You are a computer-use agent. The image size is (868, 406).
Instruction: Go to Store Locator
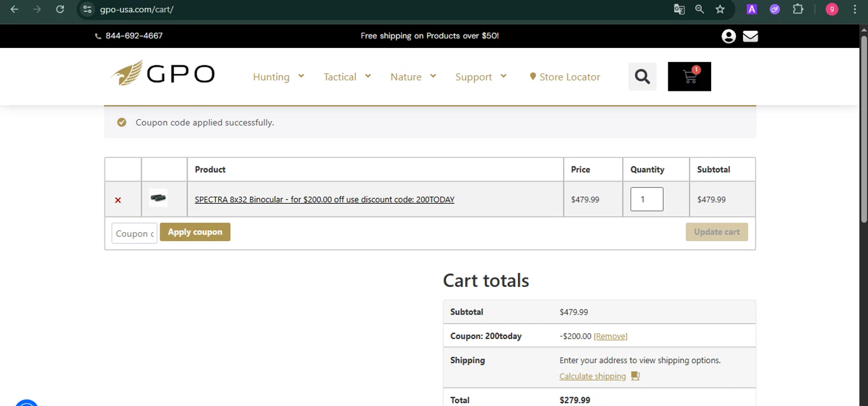[569, 77]
